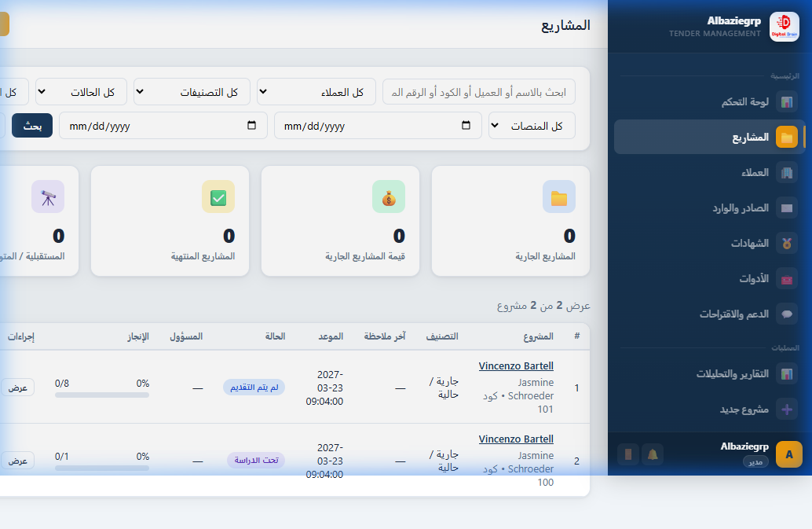Viewport: 812px width, 529px height.
Task: Click progress bar of row 1 (0/8)
Action: pos(102,395)
